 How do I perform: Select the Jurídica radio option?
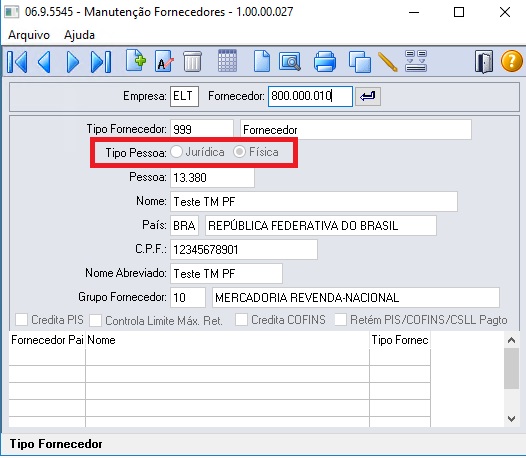pos(176,152)
